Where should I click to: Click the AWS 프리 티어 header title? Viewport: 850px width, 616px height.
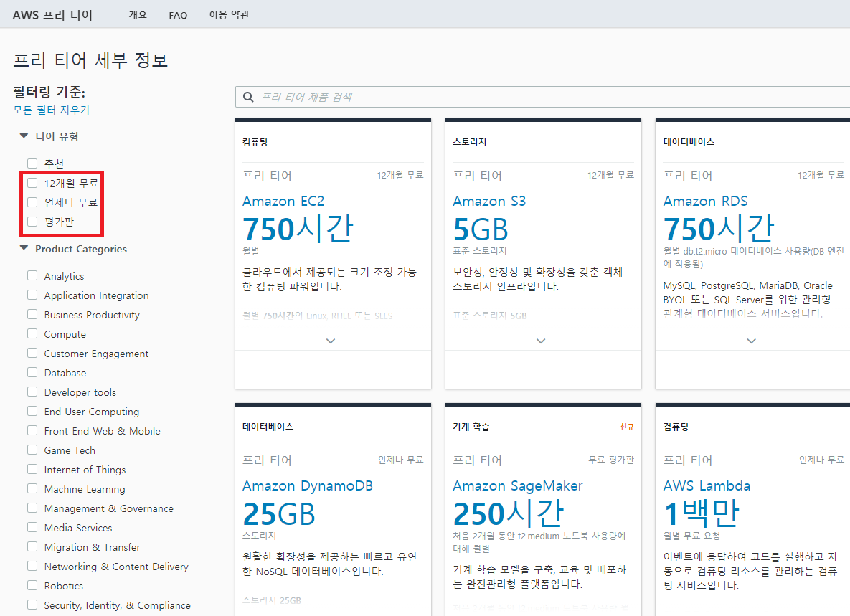pos(52,14)
